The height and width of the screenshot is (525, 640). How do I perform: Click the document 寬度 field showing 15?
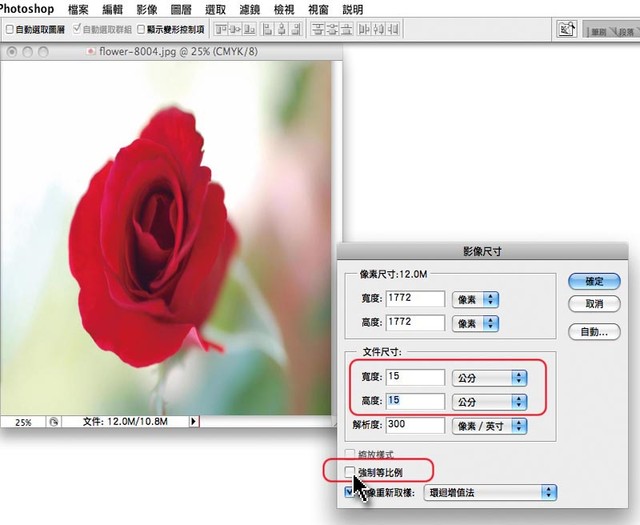tap(415, 377)
